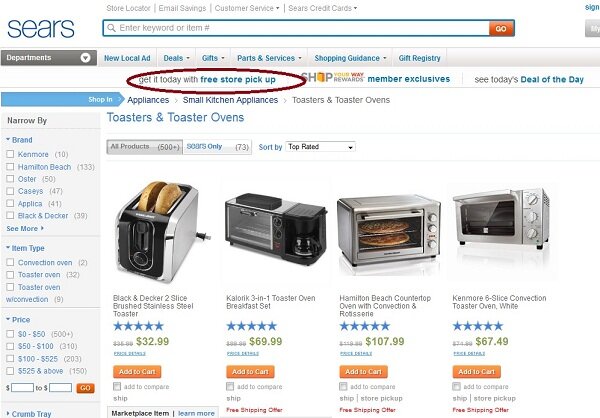Image resolution: width=600 pixels, height=418 pixels.
Task: Click the Shop Your Way Rewards logo
Action: pyautogui.click(x=332, y=77)
